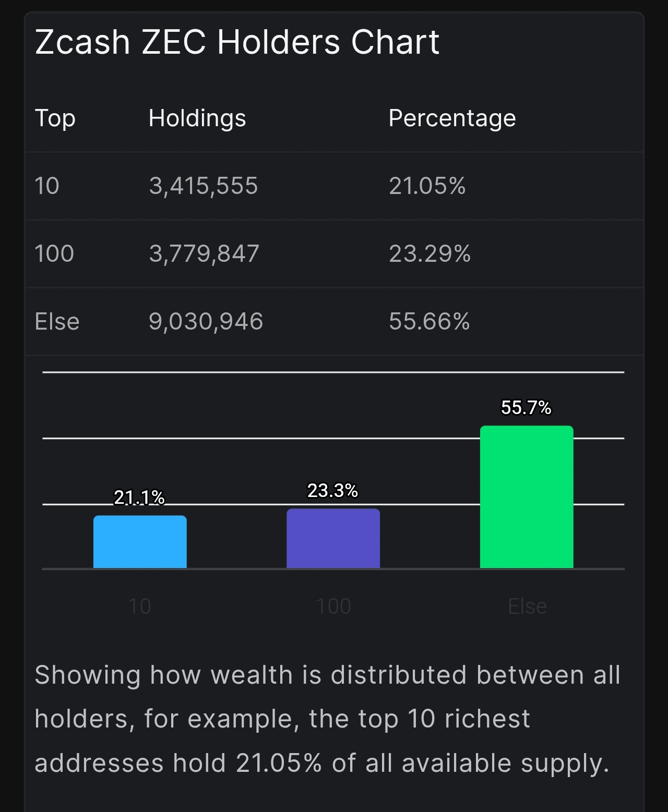Click the 23.3% bar label
Image resolution: width=668 pixels, height=812 pixels.
point(332,490)
